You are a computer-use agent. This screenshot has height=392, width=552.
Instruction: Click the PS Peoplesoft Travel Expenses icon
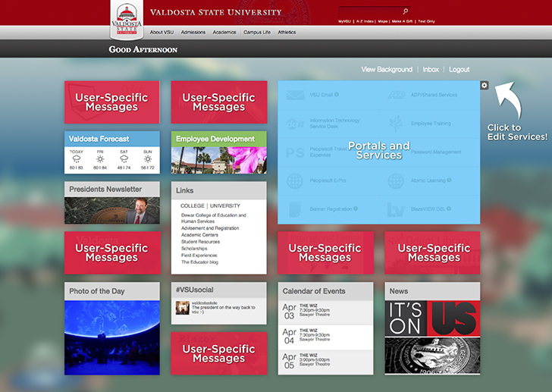295,152
